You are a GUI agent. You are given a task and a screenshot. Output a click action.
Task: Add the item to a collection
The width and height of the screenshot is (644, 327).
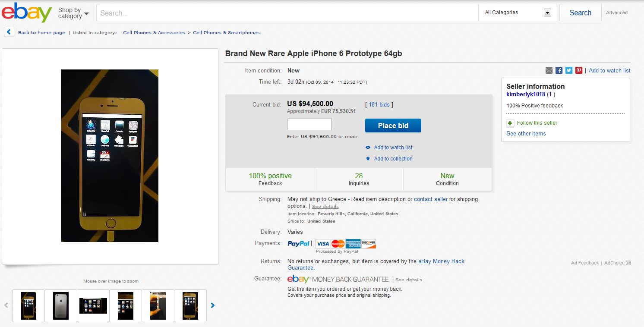coord(393,158)
